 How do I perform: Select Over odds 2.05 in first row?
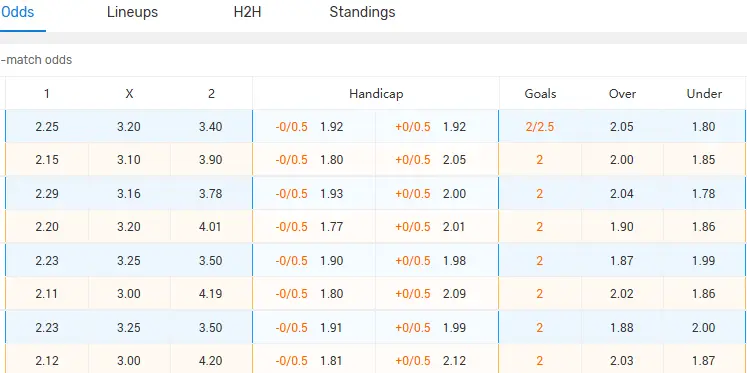622,127
